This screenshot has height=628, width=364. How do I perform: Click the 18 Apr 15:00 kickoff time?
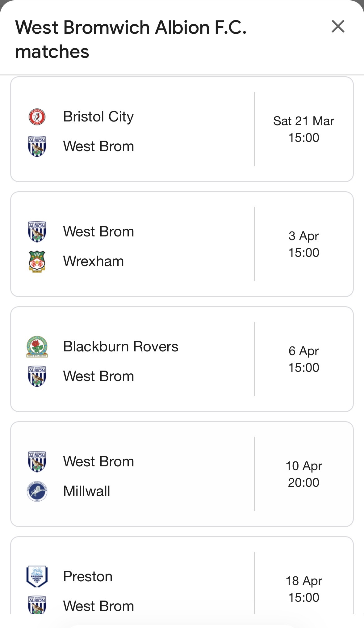[x=303, y=597]
